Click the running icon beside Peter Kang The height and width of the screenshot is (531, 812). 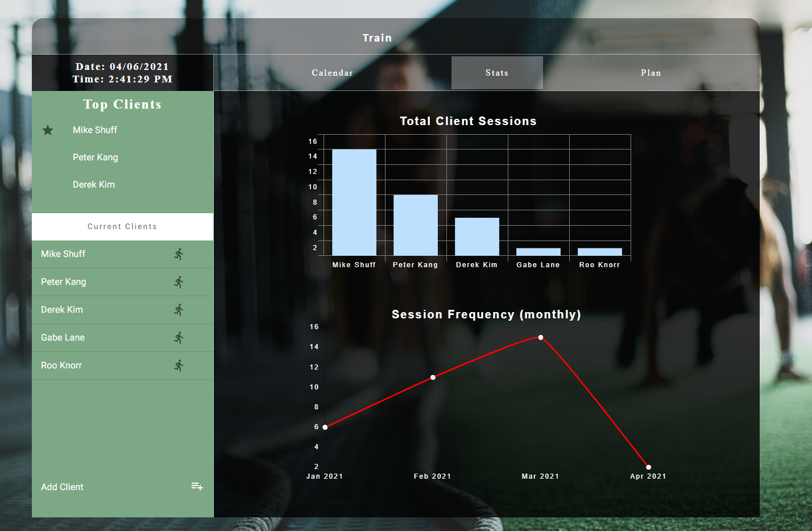click(x=179, y=282)
